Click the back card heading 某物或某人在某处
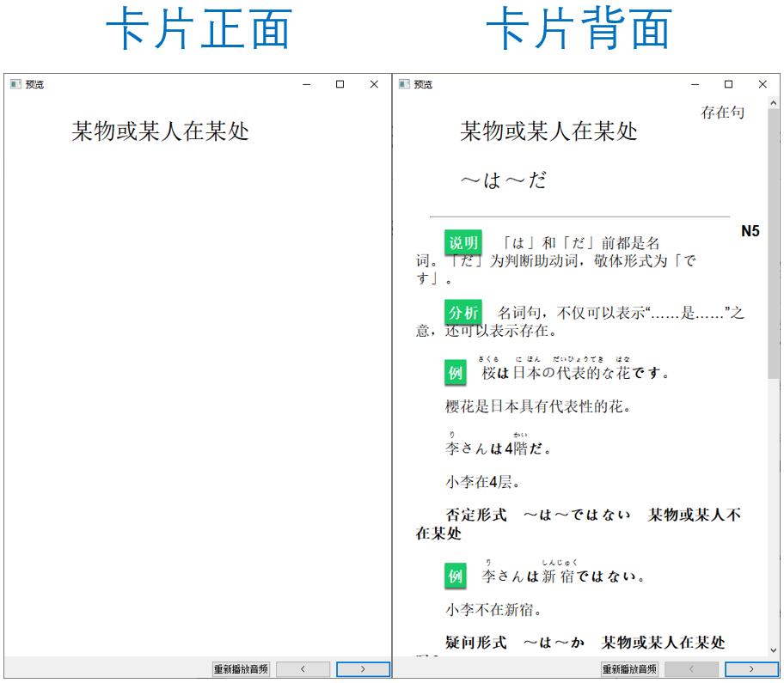Screen dimensions: 784x683 pyautogui.click(x=548, y=131)
